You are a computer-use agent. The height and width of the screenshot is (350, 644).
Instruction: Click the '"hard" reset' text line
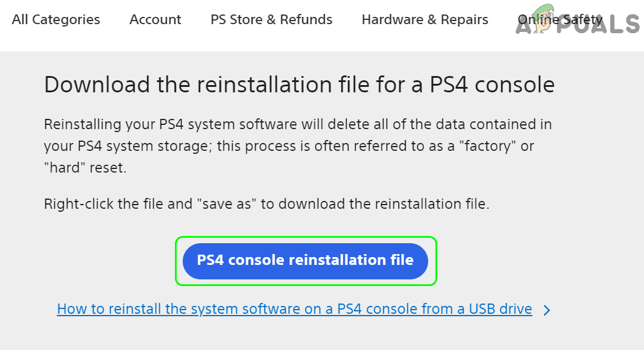coord(85,168)
